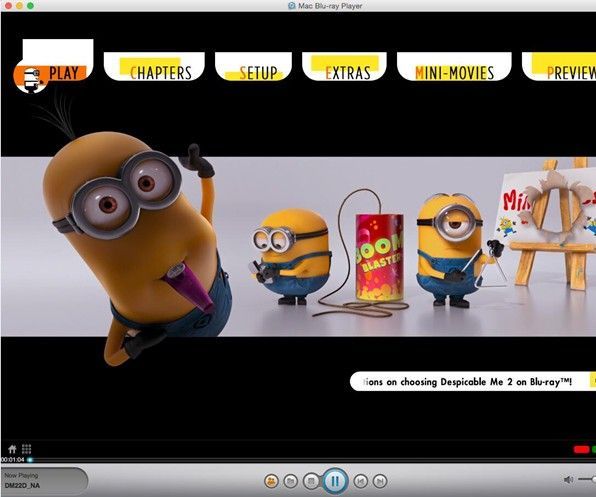
Task: Click the 00:01:04 elapsed time readout
Action: [13, 460]
